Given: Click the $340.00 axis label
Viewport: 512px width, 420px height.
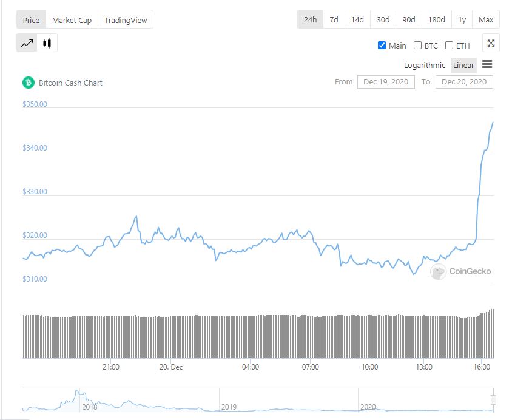Looking at the screenshot, I should point(35,148).
